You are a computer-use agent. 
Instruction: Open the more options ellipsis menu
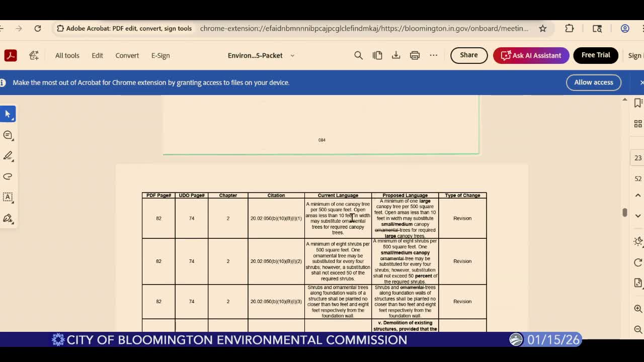(434, 55)
